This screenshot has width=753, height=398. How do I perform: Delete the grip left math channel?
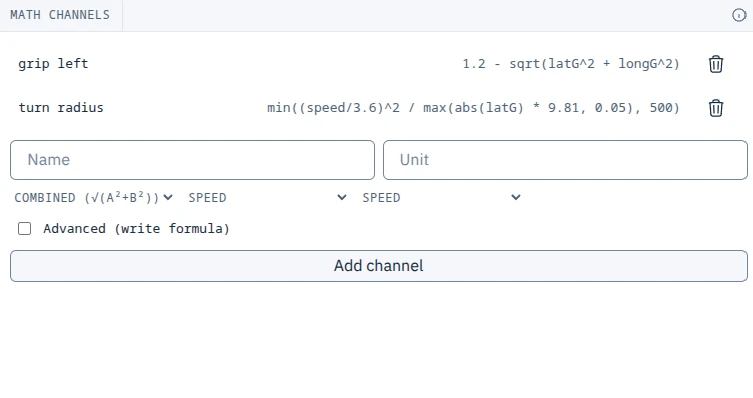[x=716, y=64]
